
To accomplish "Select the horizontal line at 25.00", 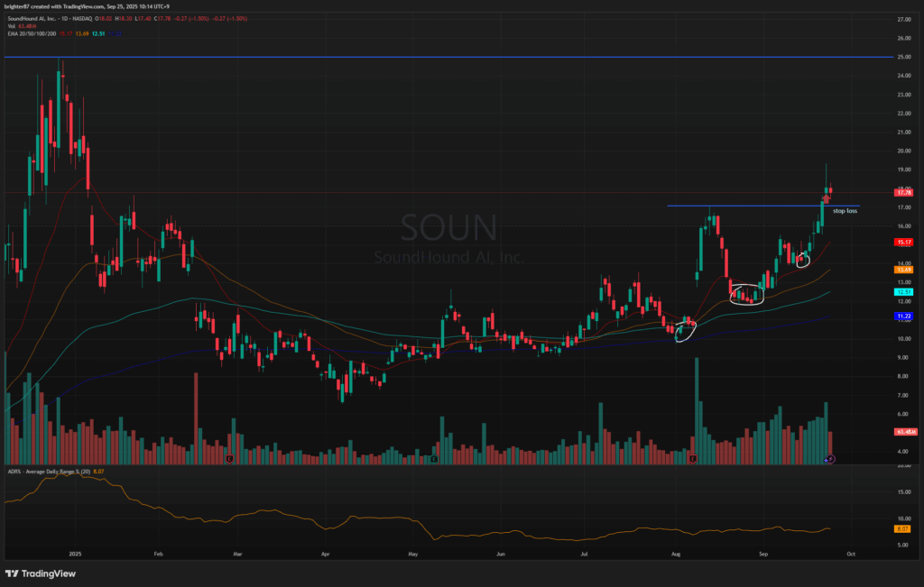I will (x=448, y=57).
